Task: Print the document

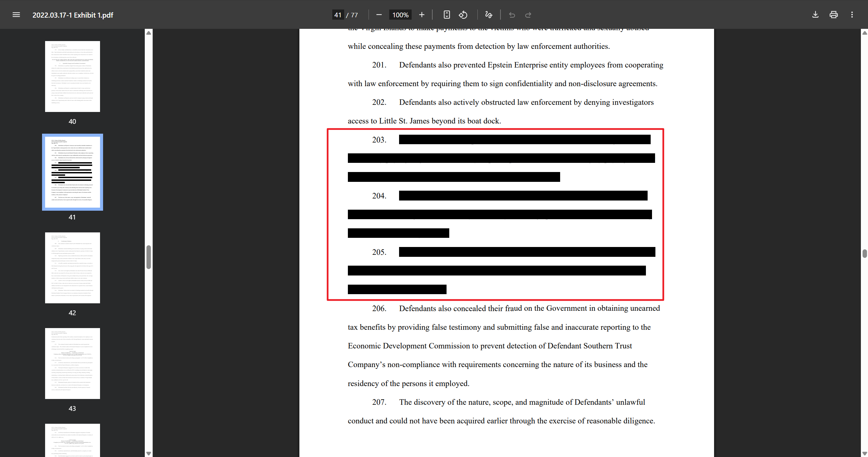Action: [834, 15]
